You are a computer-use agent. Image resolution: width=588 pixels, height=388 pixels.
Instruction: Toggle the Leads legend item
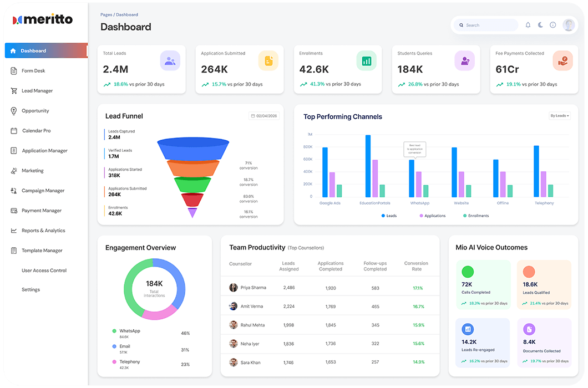(x=389, y=216)
